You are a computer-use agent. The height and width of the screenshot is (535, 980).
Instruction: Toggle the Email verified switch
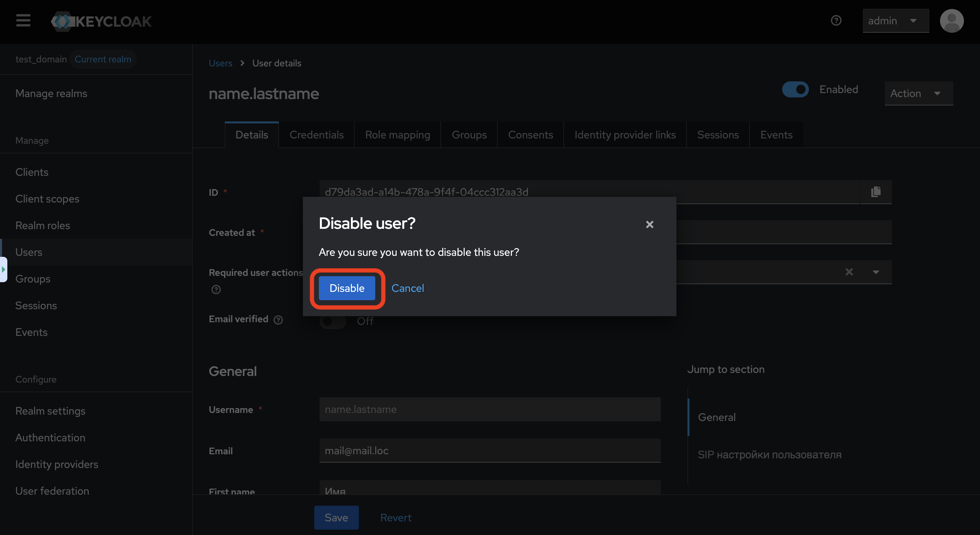(333, 321)
